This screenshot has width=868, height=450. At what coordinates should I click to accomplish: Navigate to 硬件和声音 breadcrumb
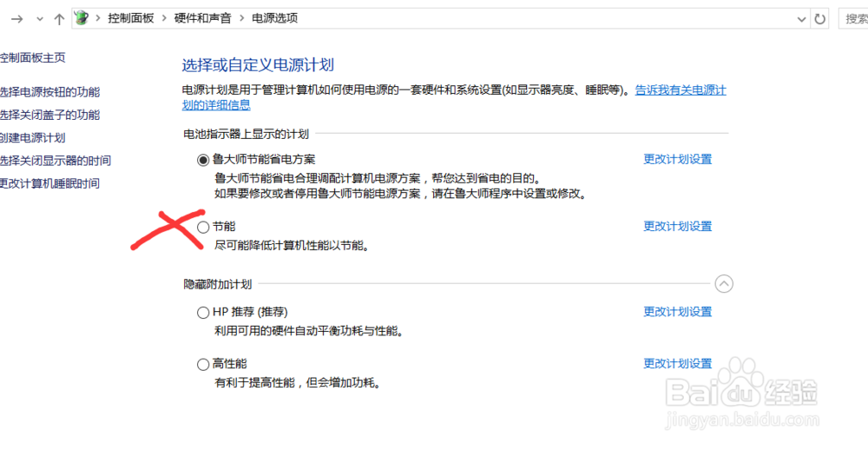point(202,18)
